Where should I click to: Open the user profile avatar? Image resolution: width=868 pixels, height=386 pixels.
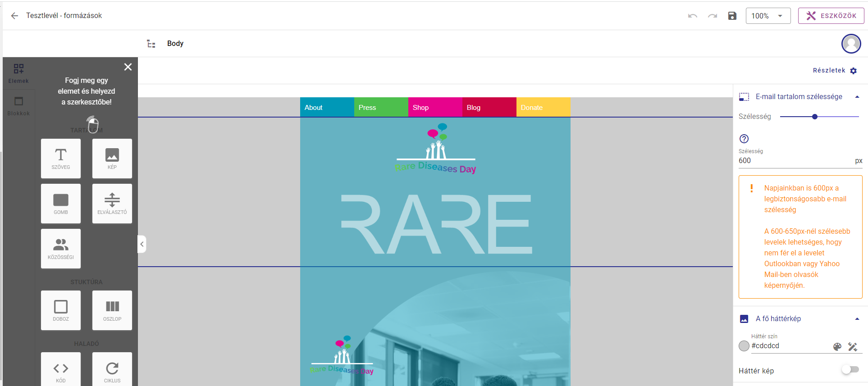click(851, 44)
